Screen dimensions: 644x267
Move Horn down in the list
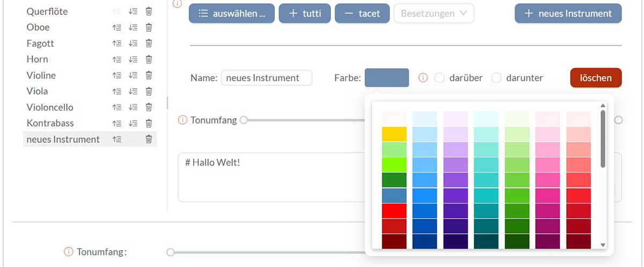click(x=133, y=60)
